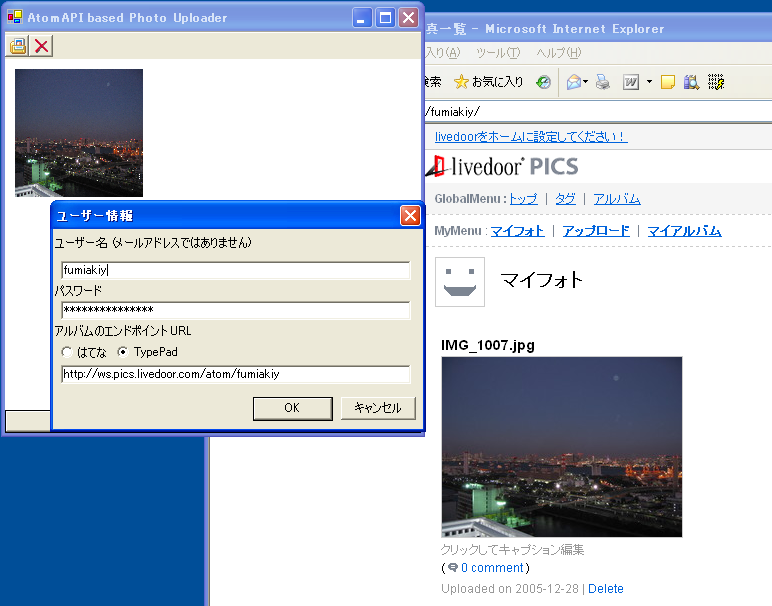Click the Delete link below the photo
This screenshot has width=772, height=606.
[x=606, y=589]
